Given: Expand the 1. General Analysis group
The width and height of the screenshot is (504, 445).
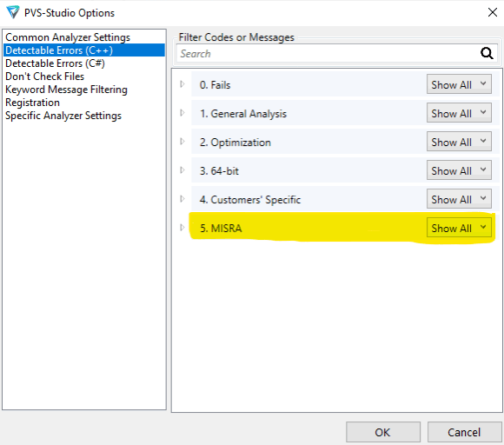Looking at the screenshot, I should pos(182,113).
